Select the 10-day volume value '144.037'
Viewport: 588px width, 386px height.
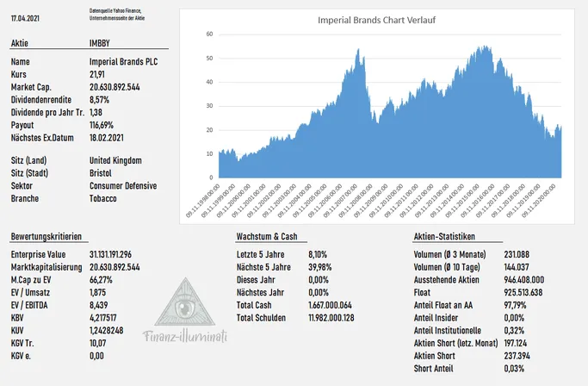click(x=517, y=267)
